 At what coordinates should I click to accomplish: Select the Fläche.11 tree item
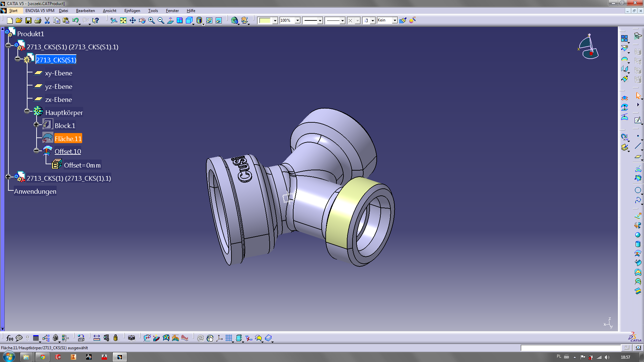click(68, 139)
